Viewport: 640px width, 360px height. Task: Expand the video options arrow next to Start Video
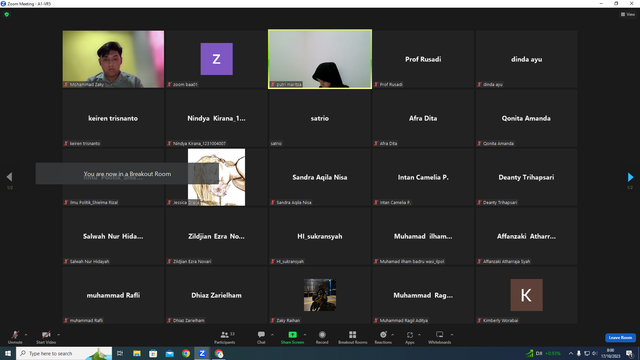[58, 335]
